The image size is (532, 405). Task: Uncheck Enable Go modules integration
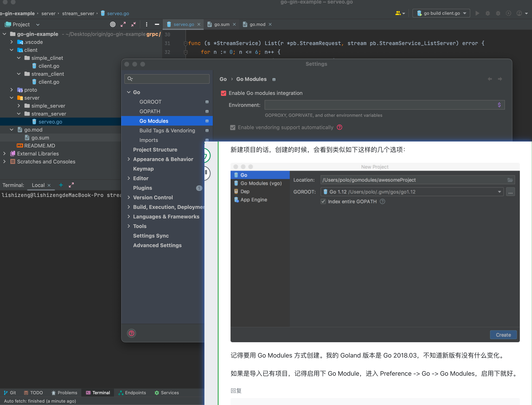(x=224, y=93)
